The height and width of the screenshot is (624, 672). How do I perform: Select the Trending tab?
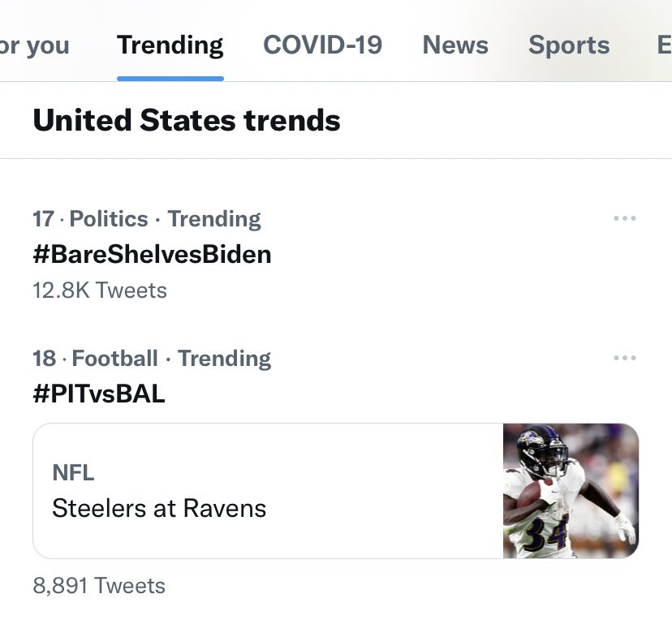[x=170, y=45]
